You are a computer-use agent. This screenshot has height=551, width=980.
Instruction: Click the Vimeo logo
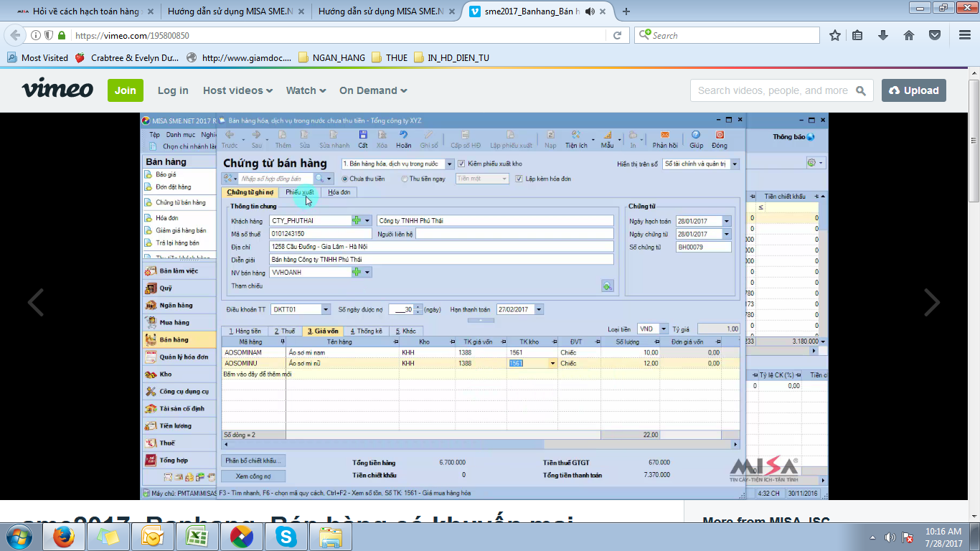(x=57, y=89)
